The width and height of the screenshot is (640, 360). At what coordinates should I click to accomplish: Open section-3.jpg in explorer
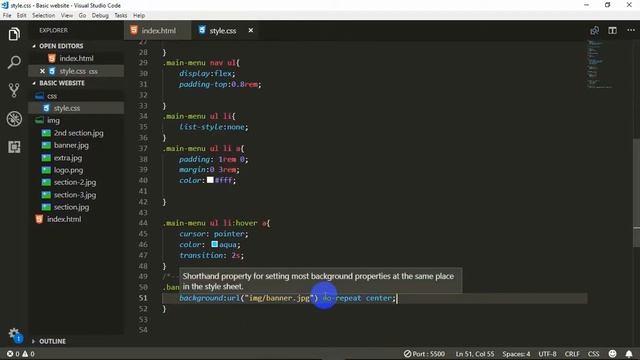(x=75, y=195)
